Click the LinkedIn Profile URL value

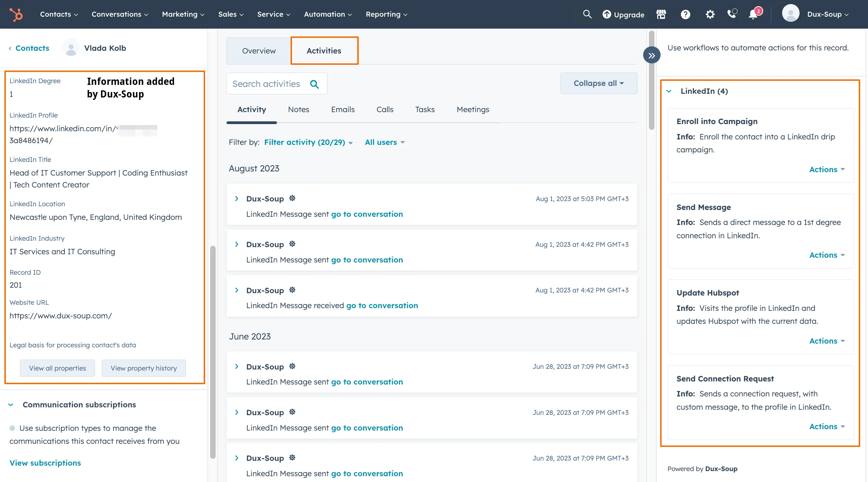pos(83,134)
